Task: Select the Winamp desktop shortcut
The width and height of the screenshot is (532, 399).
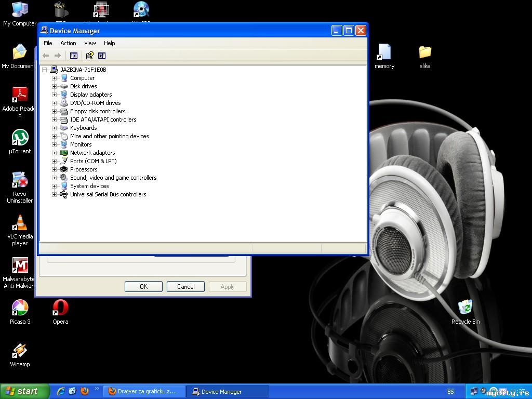Action: [x=20, y=351]
